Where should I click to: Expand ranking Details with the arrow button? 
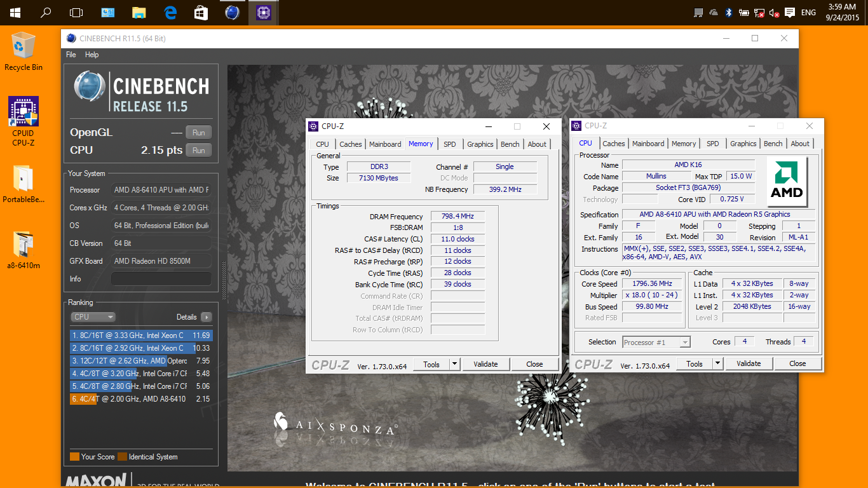(x=206, y=316)
